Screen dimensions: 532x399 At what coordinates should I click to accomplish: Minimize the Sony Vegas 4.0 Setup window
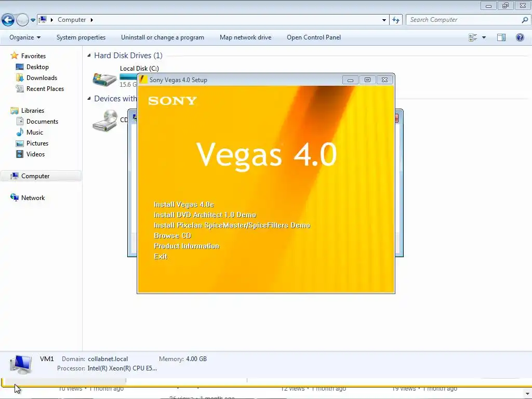[350, 79]
